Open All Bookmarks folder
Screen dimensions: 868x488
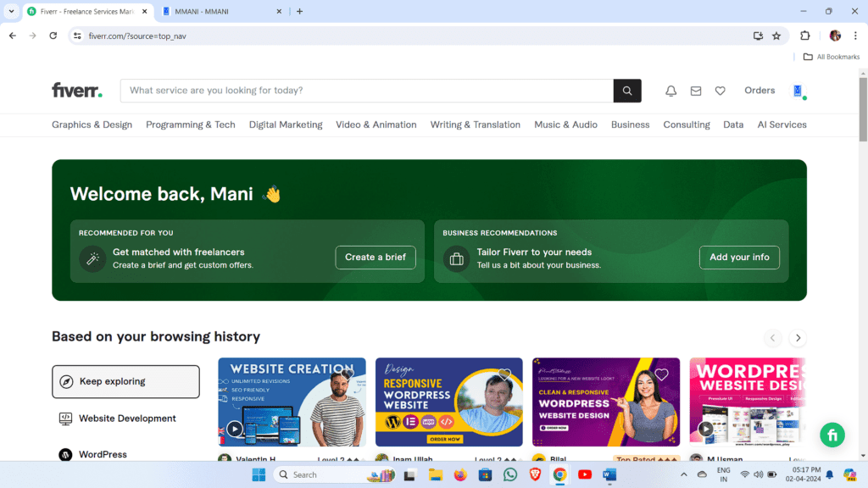[832, 57]
